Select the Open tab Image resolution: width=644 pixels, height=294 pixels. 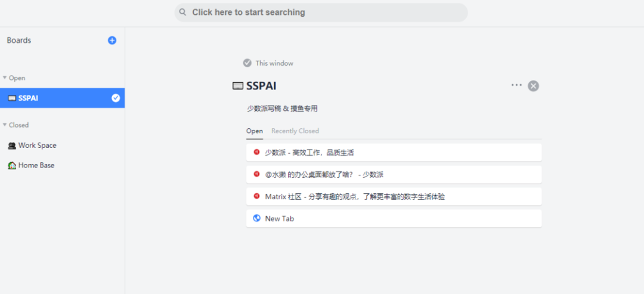(x=255, y=131)
